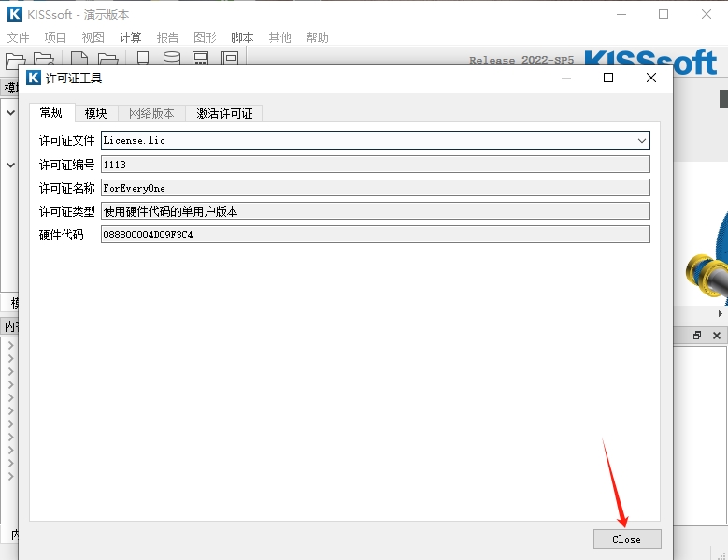Float the docked panel in KISSsoft window
The width and height of the screenshot is (728, 560).
click(x=697, y=336)
